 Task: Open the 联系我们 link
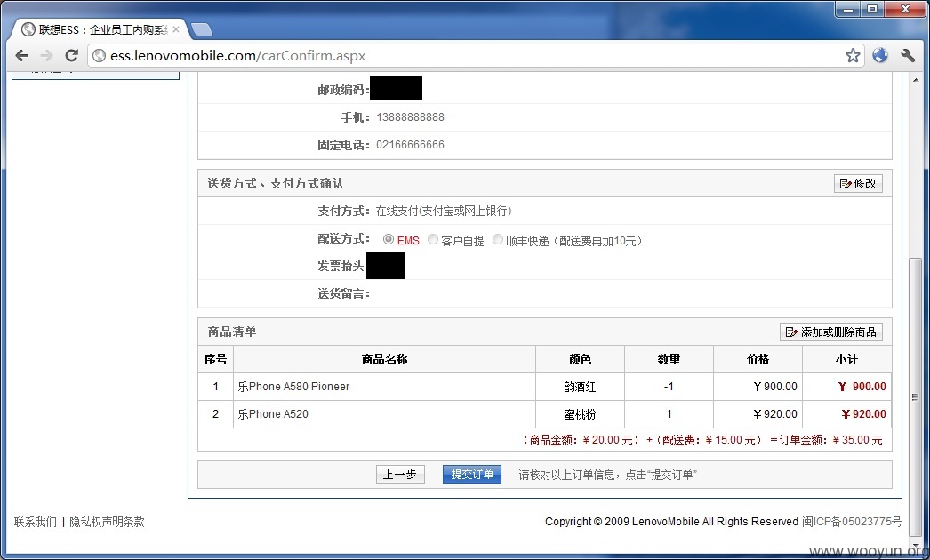tap(36, 522)
